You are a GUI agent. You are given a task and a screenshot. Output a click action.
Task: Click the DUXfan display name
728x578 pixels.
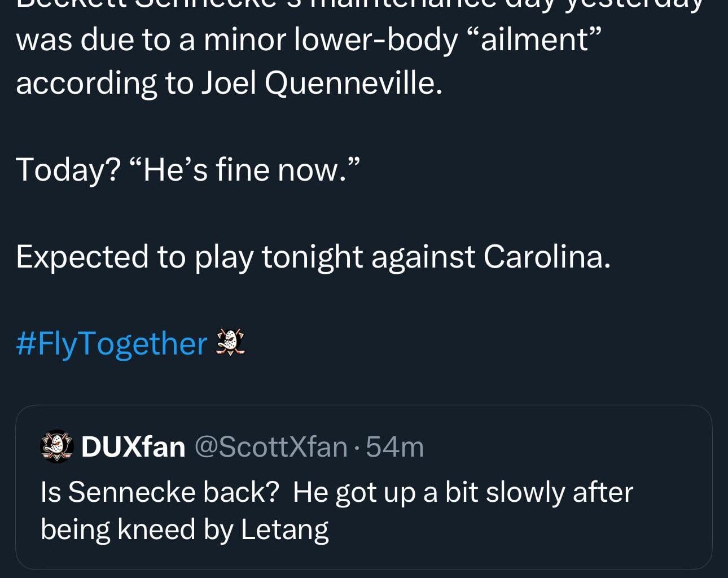pos(133,446)
